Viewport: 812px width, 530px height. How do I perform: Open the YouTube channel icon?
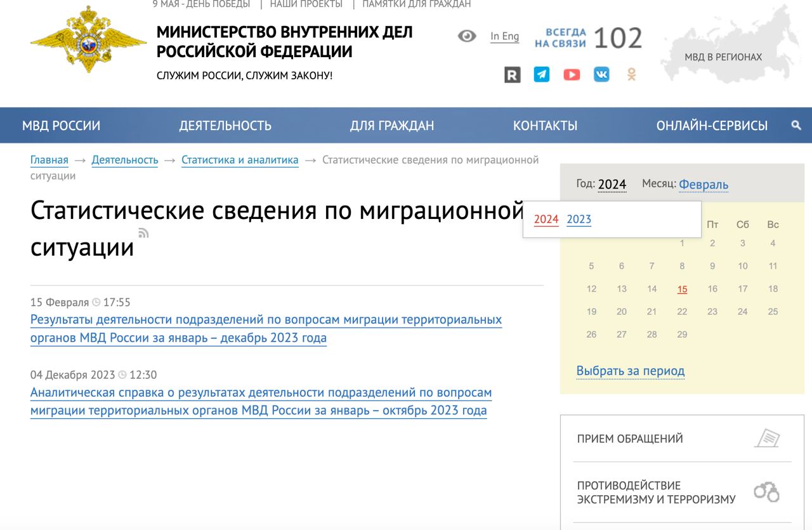(572, 74)
